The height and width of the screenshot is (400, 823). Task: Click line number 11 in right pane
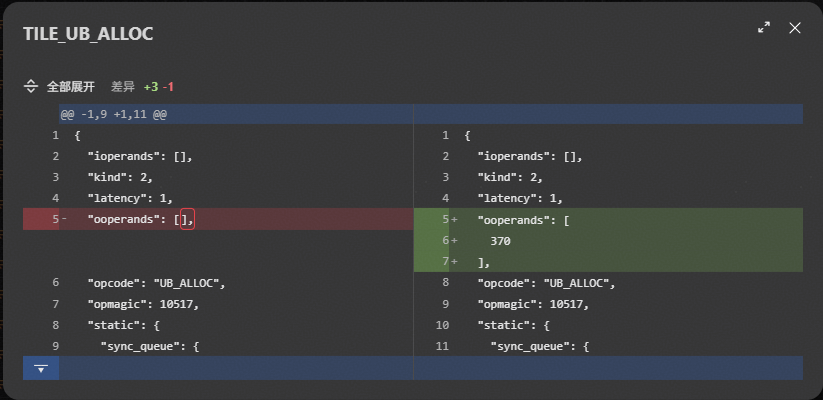pos(444,346)
